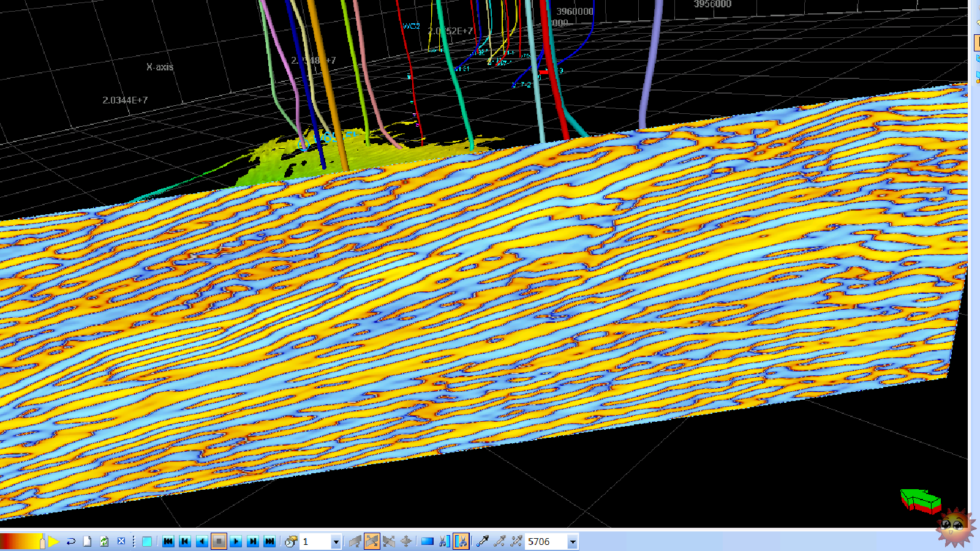Click the gray align plane icon
Image resolution: width=980 pixels, height=551 pixels.
pos(355,541)
